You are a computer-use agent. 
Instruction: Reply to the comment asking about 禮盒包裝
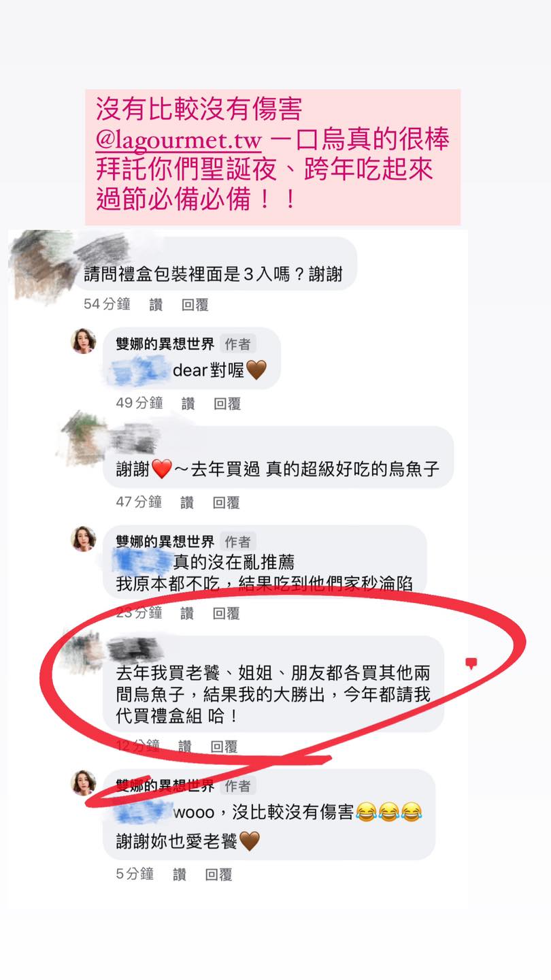coord(195,304)
